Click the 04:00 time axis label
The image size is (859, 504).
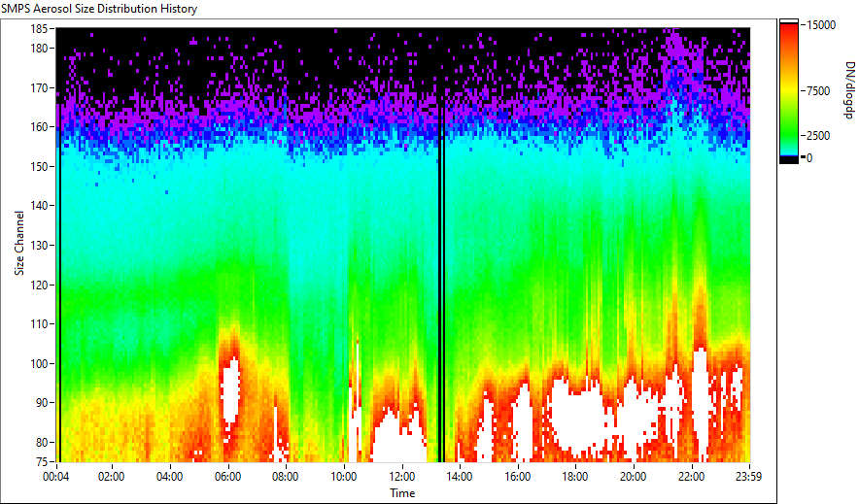(x=169, y=477)
